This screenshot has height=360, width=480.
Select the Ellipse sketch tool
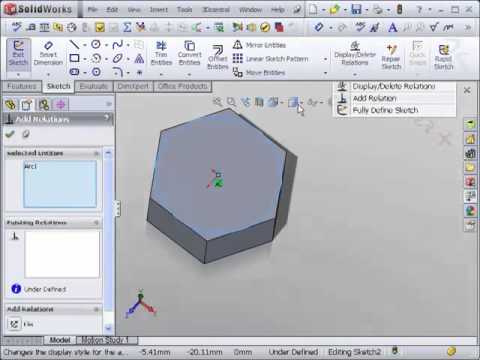[x=117, y=59]
